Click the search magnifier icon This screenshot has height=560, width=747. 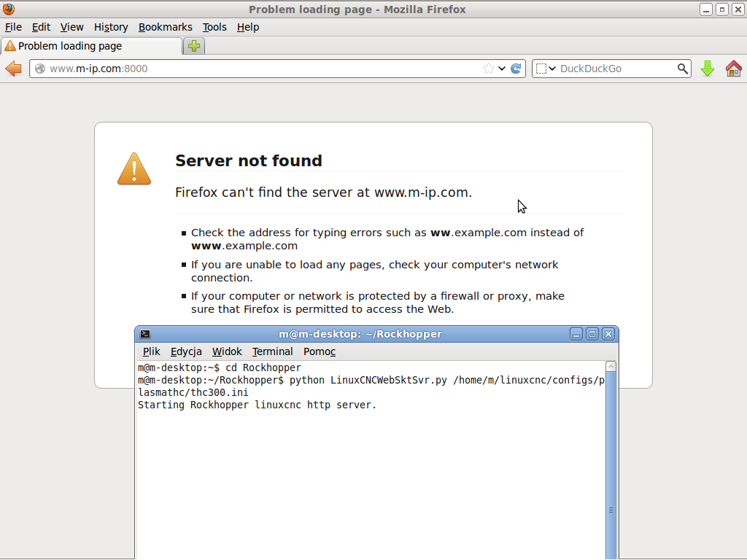(x=683, y=69)
